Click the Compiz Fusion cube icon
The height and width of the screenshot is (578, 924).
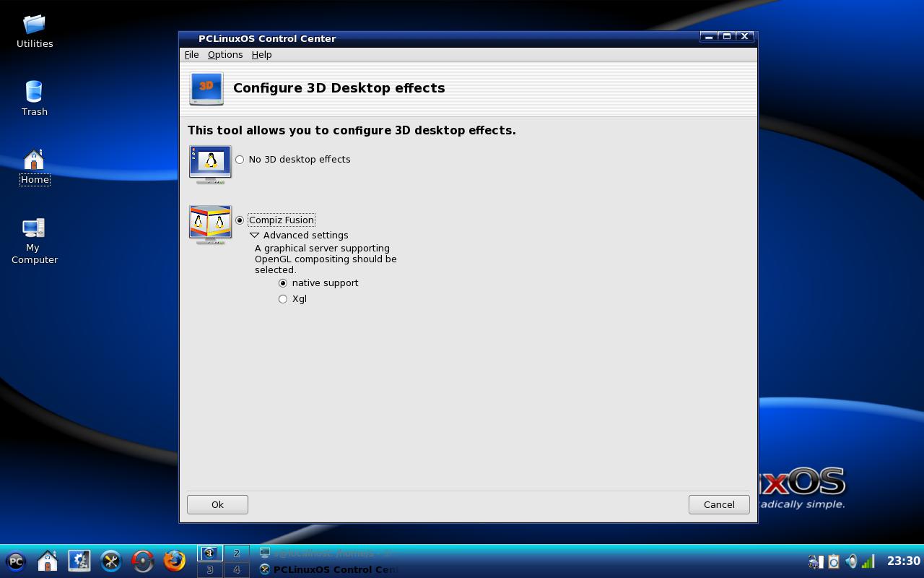(x=210, y=225)
